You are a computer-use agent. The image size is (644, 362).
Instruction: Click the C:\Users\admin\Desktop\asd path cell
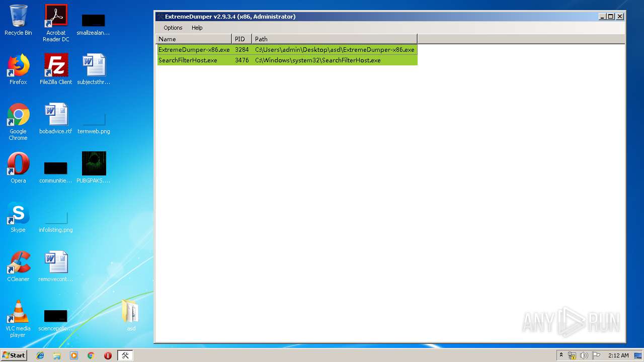pyautogui.click(x=335, y=50)
